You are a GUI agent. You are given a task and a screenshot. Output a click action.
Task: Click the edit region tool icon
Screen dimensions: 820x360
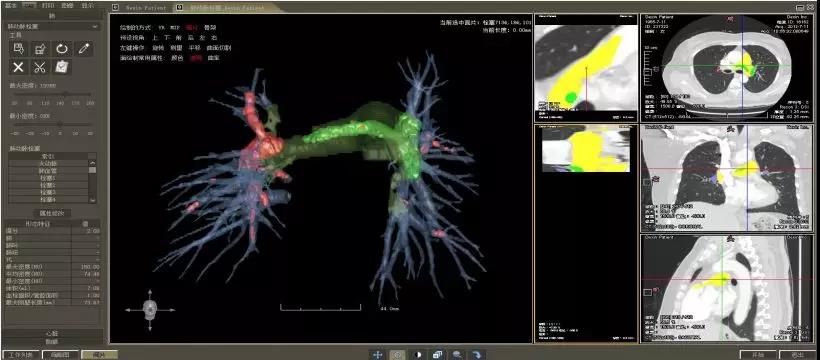click(x=40, y=49)
